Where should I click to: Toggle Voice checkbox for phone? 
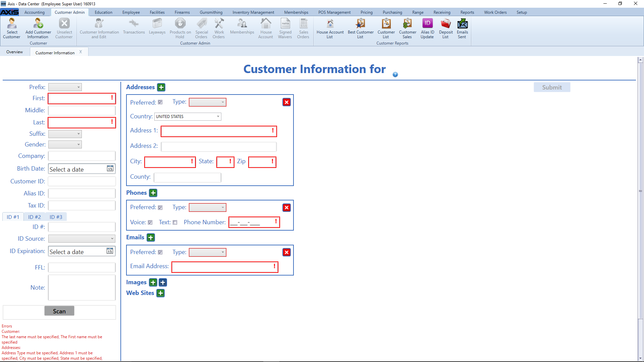[x=150, y=223]
